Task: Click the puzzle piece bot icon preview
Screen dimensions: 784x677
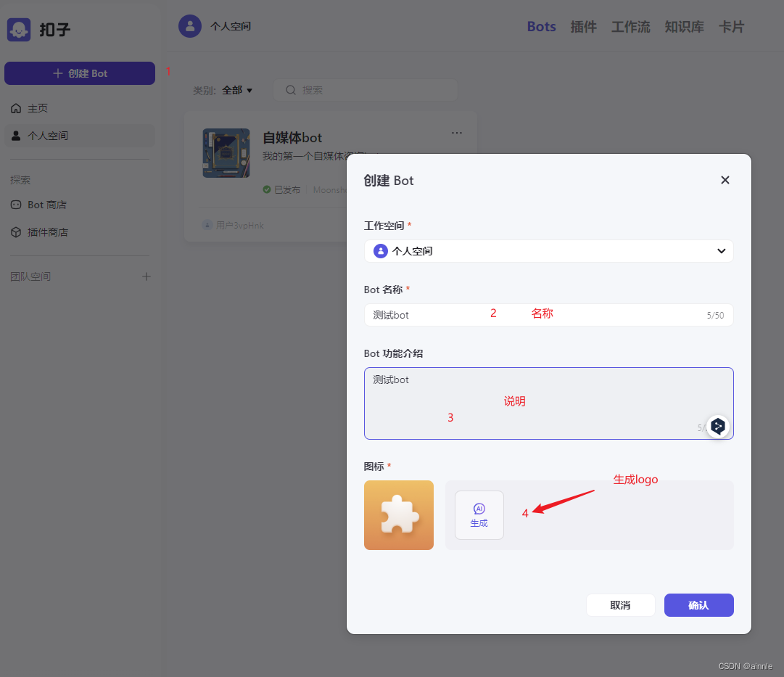Action: click(398, 515)
